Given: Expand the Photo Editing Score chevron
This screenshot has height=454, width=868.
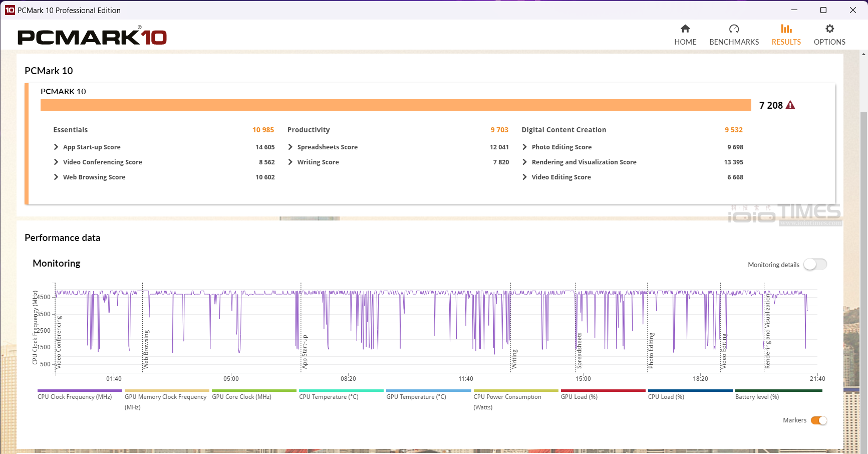Looking at the screenshot, I should [524, 147].
